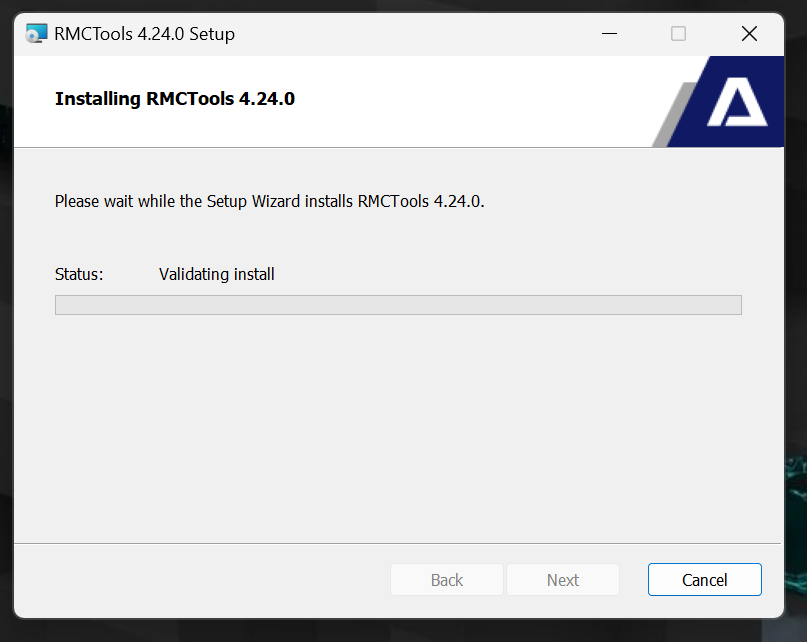Image resolution: width=807 pixels, height=642 pixels.
Task: Click the installation progress bar
Action: click(x=398, y=305)
